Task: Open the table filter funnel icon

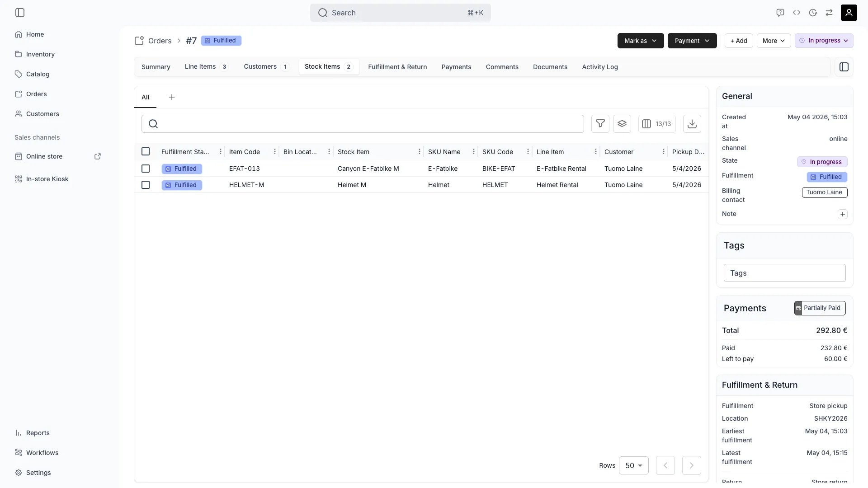Action: pyautogui.click(x=600, y=124)
